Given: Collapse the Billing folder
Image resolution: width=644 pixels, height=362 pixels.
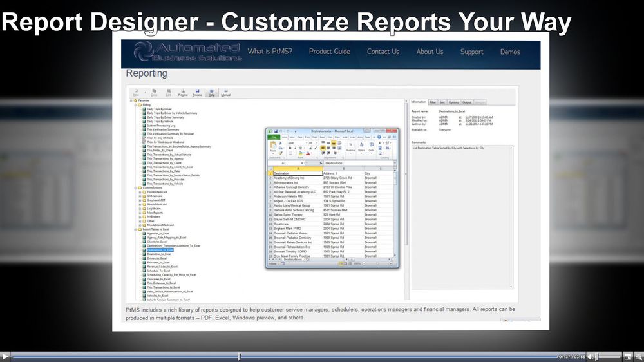Looking at the screenshot, I should 135,105.
